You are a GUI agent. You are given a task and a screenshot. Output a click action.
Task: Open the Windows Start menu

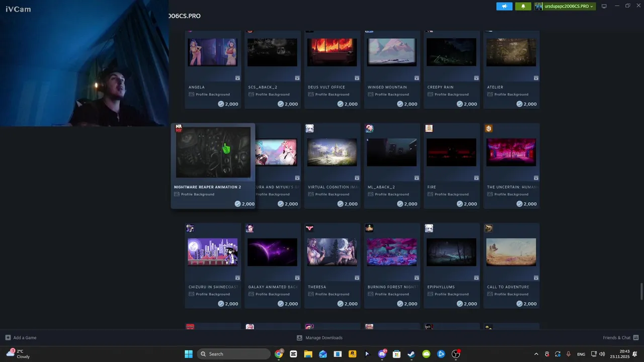(189, 354)
